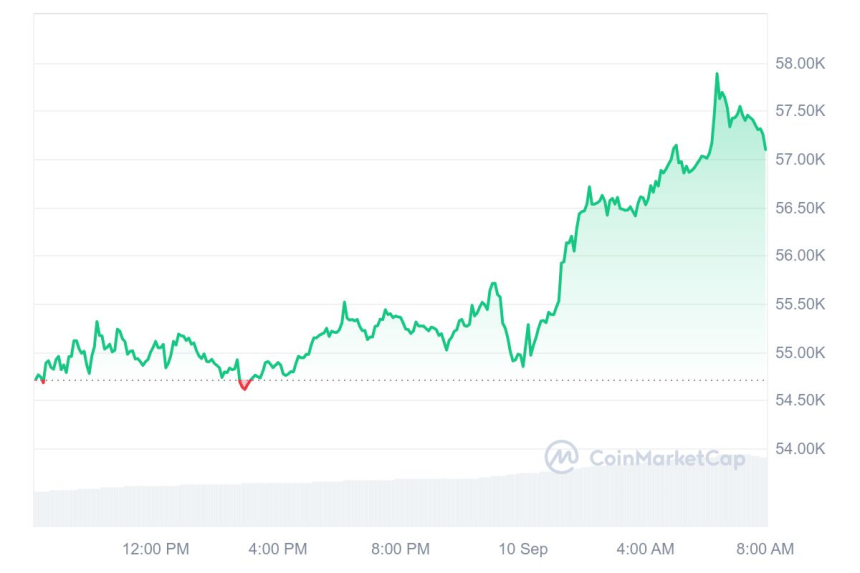Select the 56.00K price axis label

click(800, 256)
